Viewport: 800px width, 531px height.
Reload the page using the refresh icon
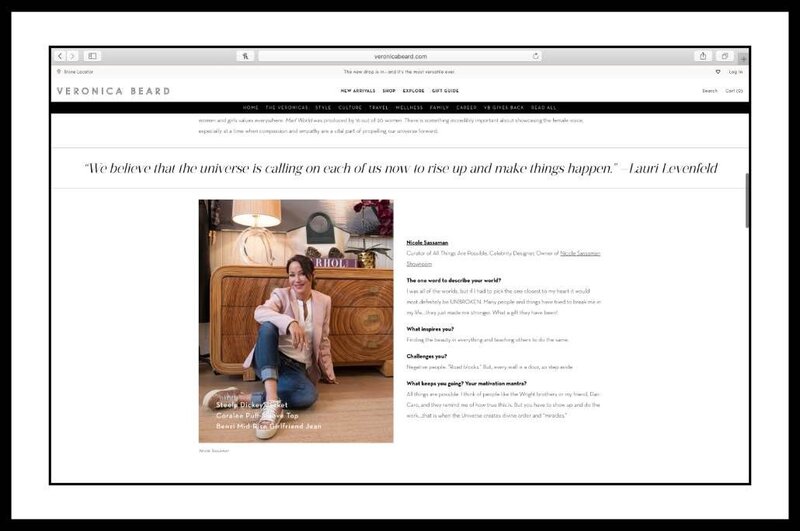click(536, 56)
